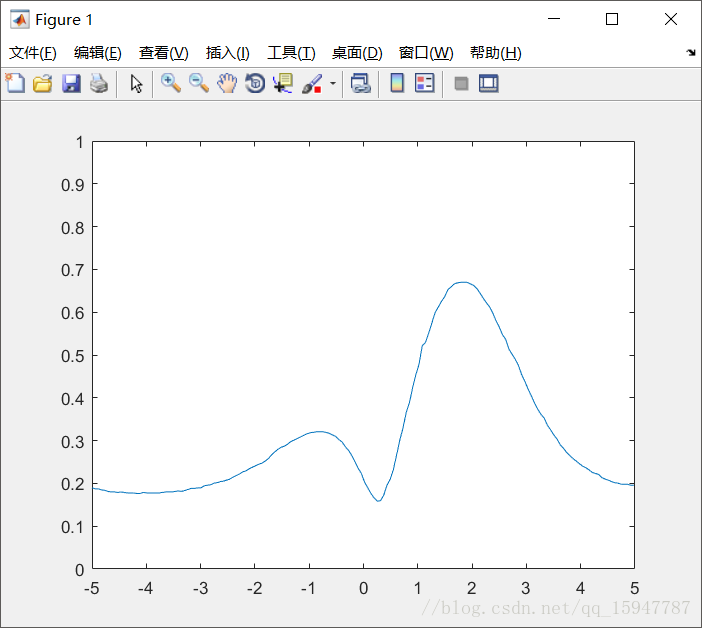Activate the Data Cursor tool
Image resolution: width=702 pixels, height=628 pixels.
[283, 84]
